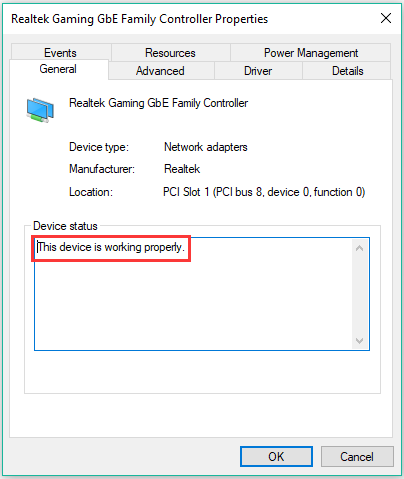Click the "Network adapters" device type value
404x479 pixels.
[206, 147]
